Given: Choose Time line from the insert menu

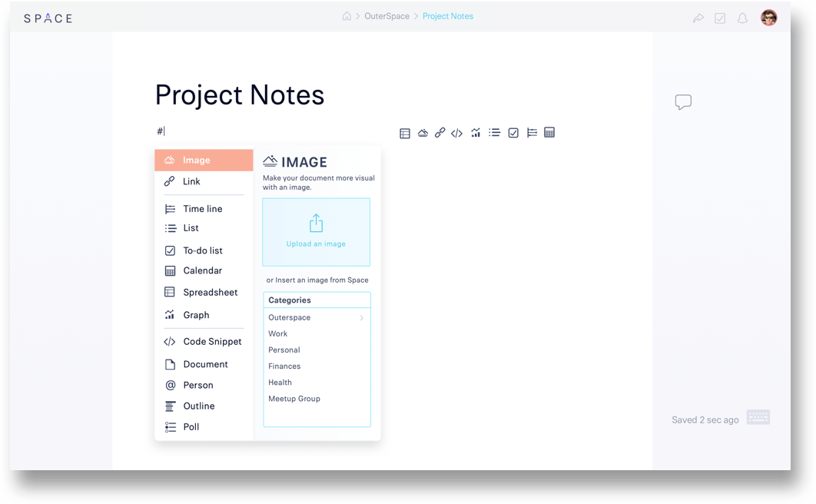Looking at the screenshot, I should click(204, 208).
